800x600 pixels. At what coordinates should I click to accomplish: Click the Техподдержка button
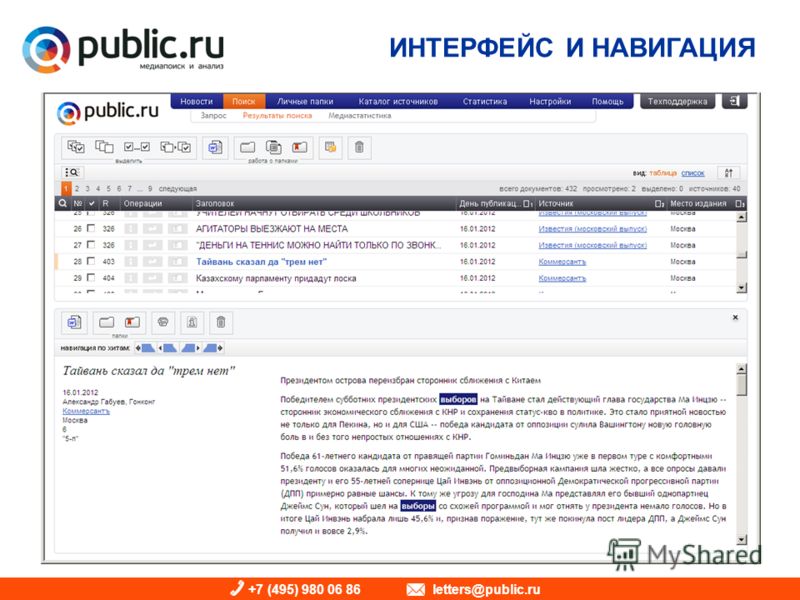click(x=678, y=101)
